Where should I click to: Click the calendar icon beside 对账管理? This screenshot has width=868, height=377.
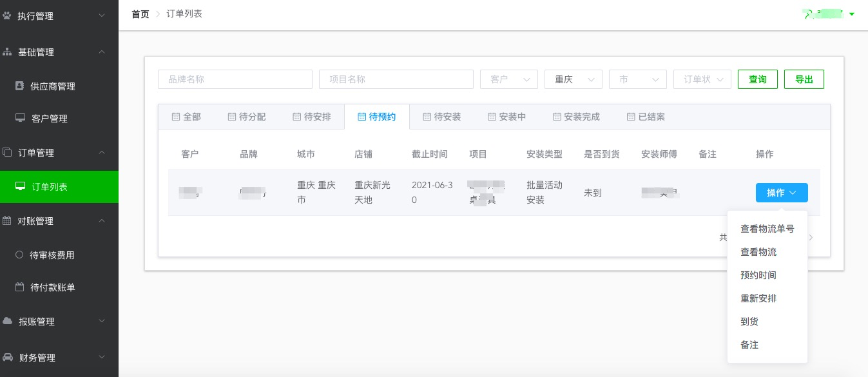coord(7,221)
